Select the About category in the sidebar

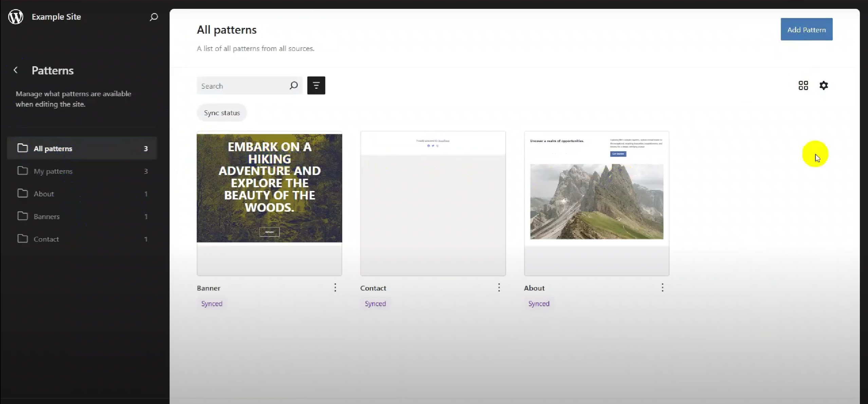tap(44, 194)
